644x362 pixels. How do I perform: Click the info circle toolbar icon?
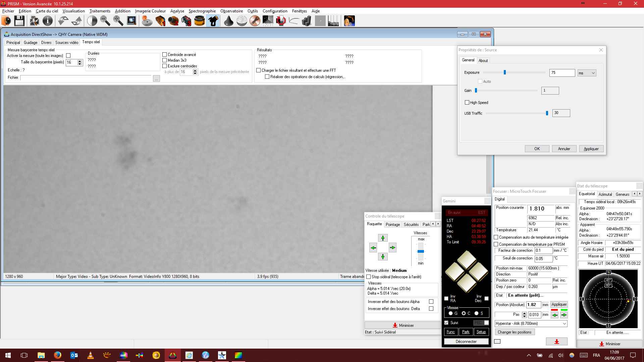[x=48, y=21]
